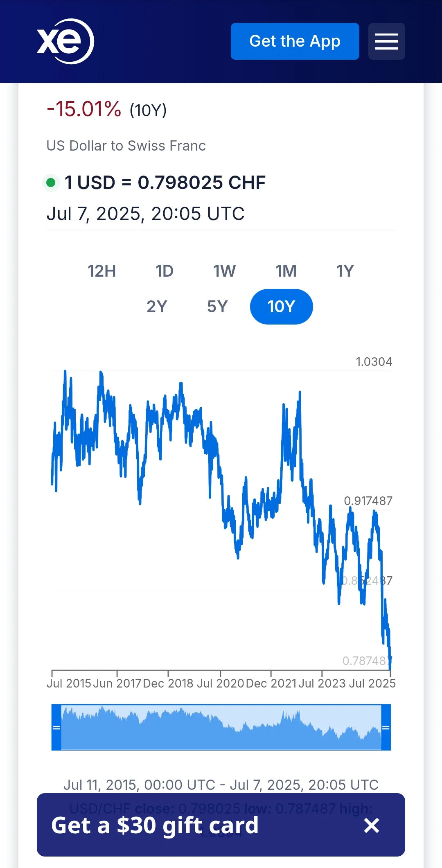Select the 5Y chart range
Image resolution: width=442 pixels, height=868 pixels.
[217, 307]
